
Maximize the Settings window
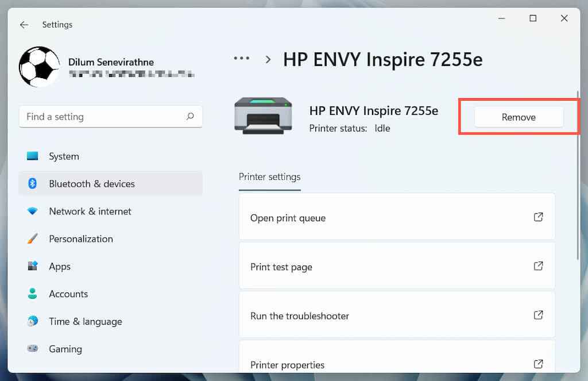click(533, 18)
